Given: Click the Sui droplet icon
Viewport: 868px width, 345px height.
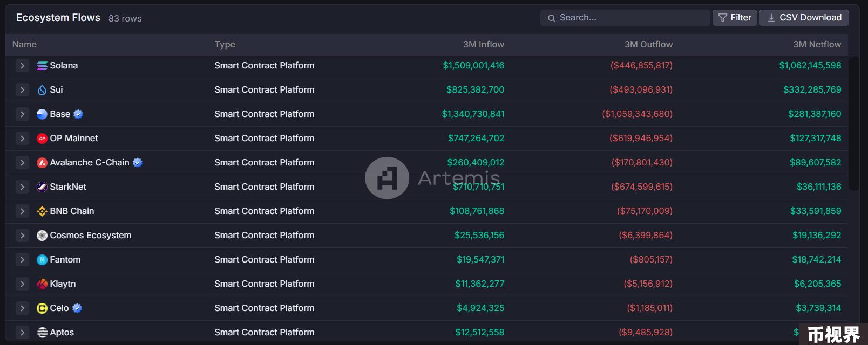Looking at the screenshot, I should [42, 90].
